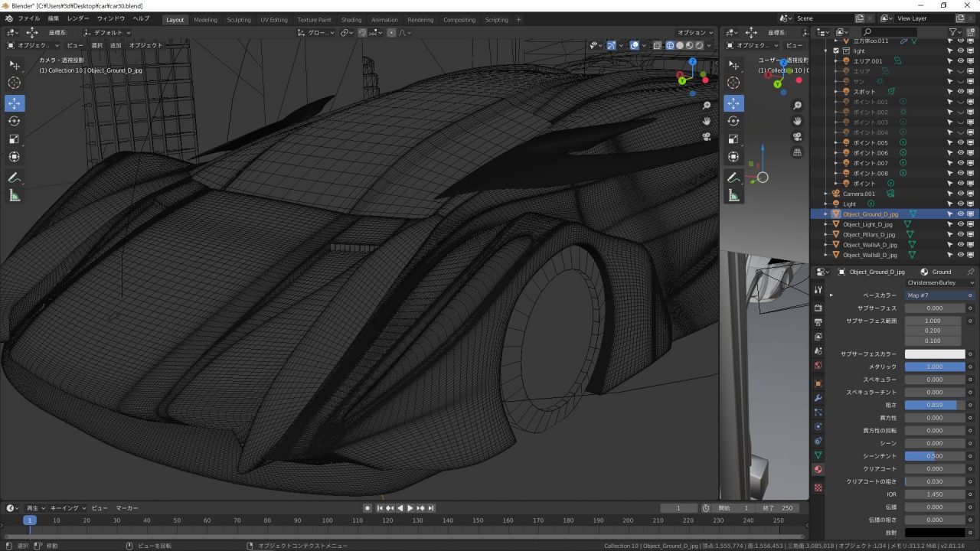Image resolution: width=980 pixels, height=551 pixels.
Task: Open the Modifiers wrench properties tab
Action: click(818, 398)
